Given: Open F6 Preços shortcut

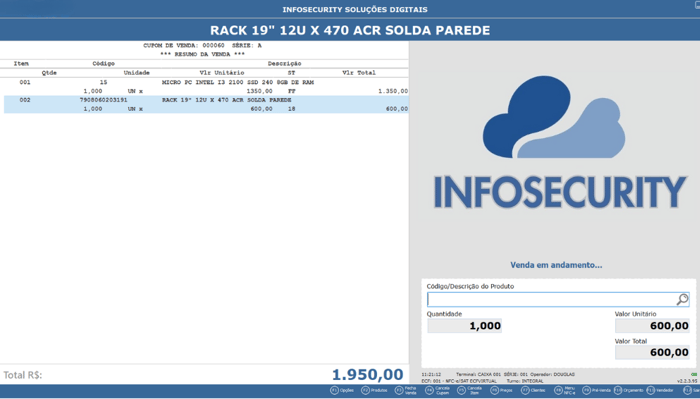Looking at the screenshot, I should [x=501, y=391].
